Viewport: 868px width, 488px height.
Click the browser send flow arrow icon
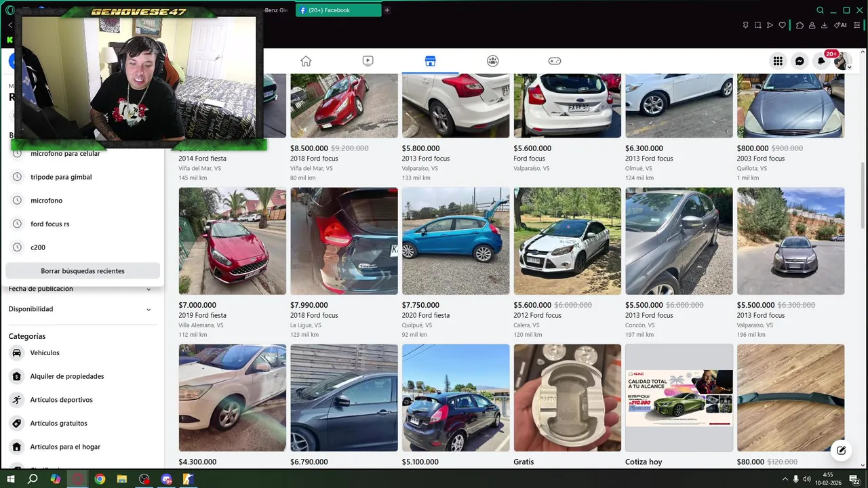coord(770,25)
